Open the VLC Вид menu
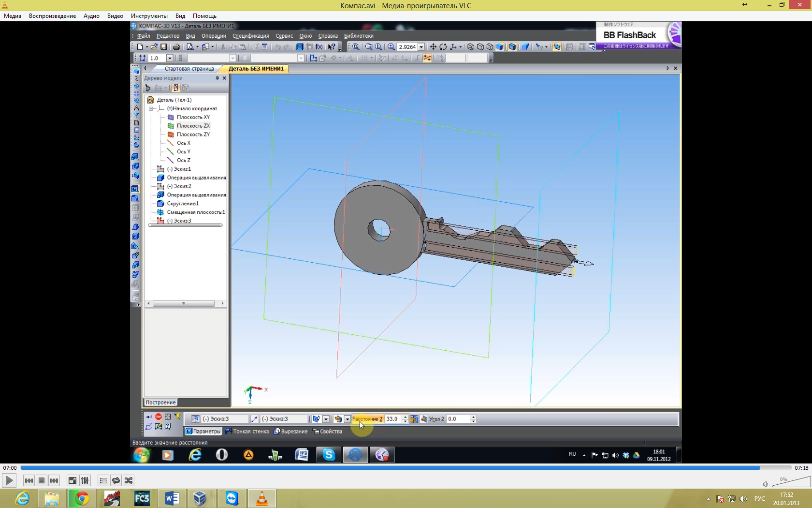 tap(180, 16)
